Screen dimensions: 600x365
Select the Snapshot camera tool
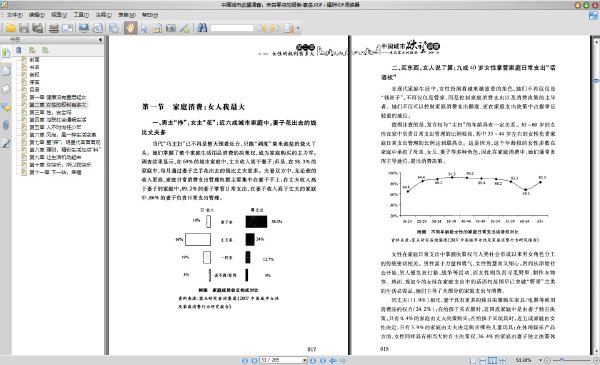click(171, 28)
